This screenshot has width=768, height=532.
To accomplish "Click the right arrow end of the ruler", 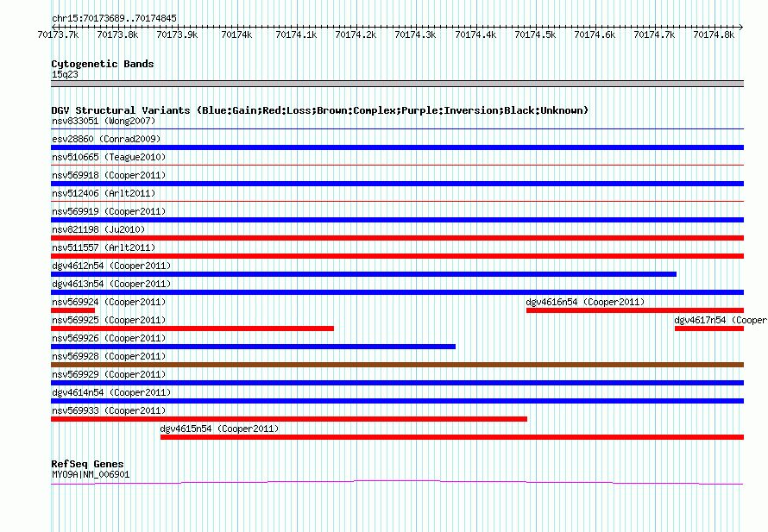I will coord(741,27).
